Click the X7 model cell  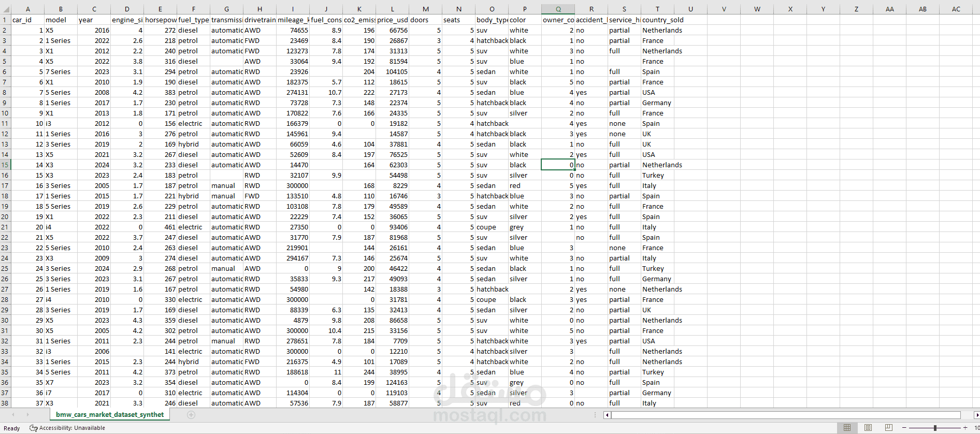pos(61,382)
